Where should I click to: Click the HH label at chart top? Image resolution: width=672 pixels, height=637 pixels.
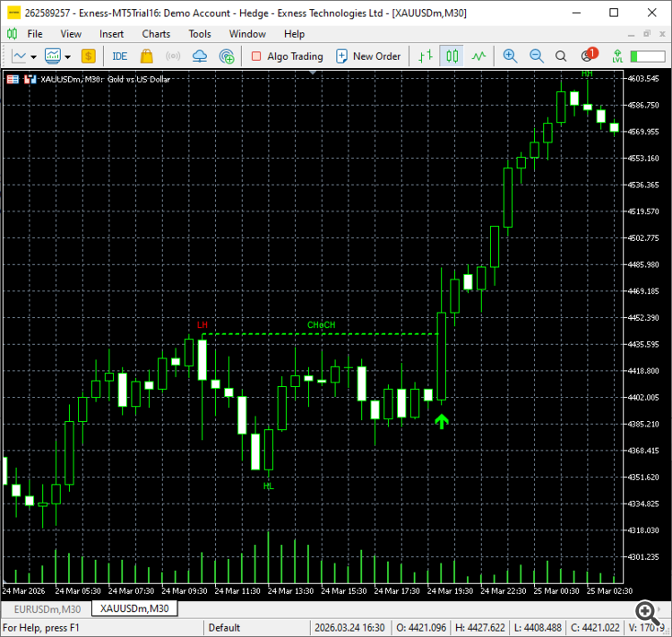pos(587,73)
